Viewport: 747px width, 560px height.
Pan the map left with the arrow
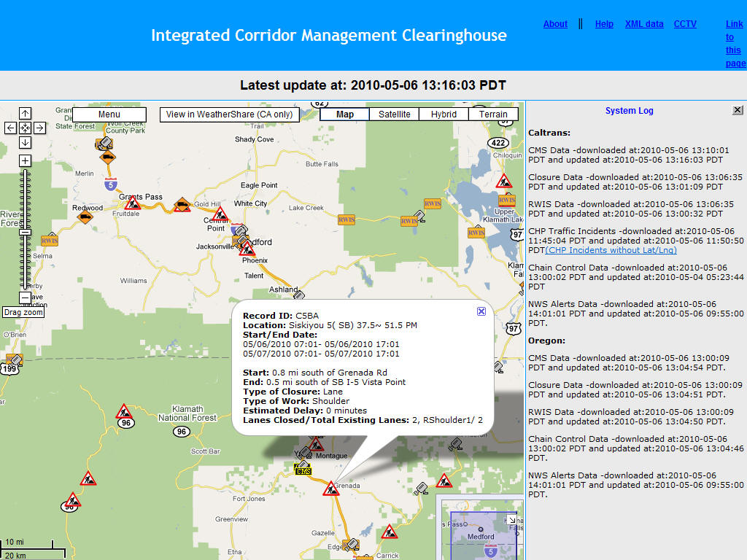[x=10, y=128]
